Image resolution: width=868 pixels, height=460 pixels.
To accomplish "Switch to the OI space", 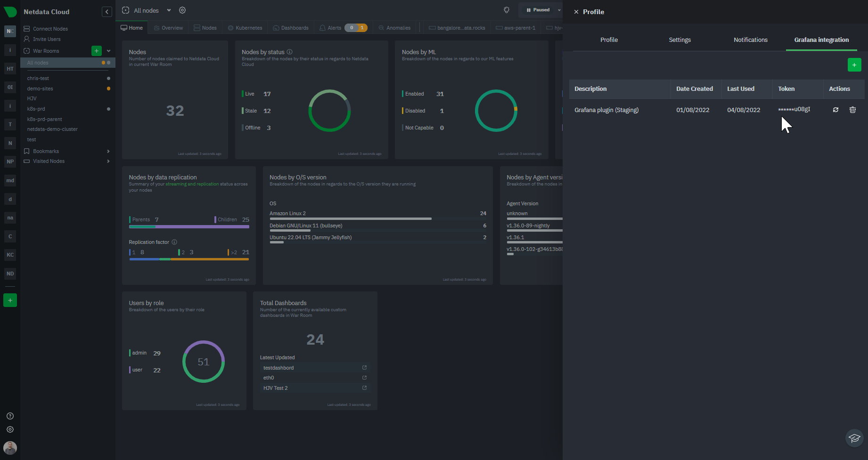I will tap(10, 87).
